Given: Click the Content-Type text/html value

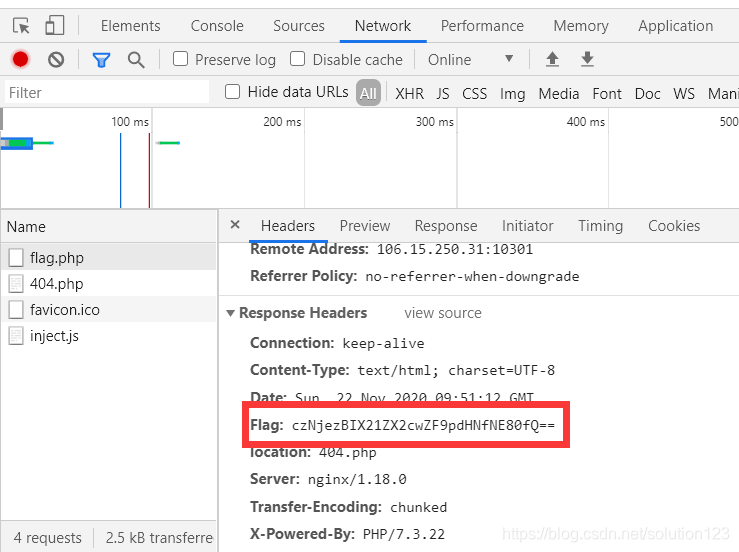Looking at the screenshot, I should [456, 371].
